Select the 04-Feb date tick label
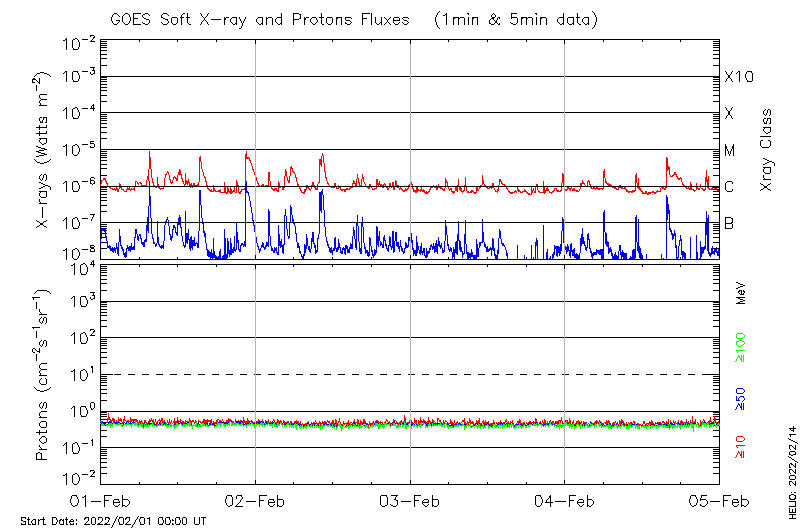The width and height of the screenshot is (800, 530). 564,501
